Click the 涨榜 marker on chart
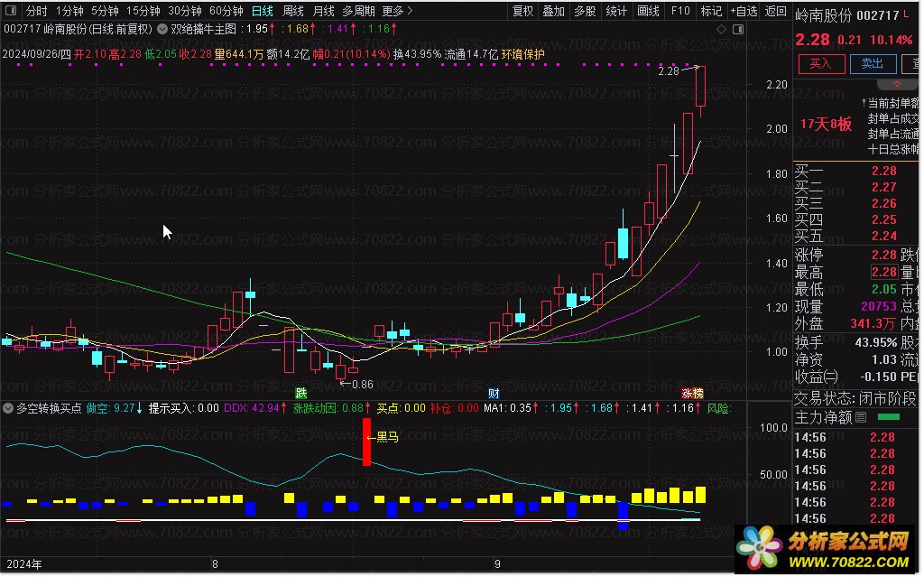The image size is (924, 577). (692, 393)
